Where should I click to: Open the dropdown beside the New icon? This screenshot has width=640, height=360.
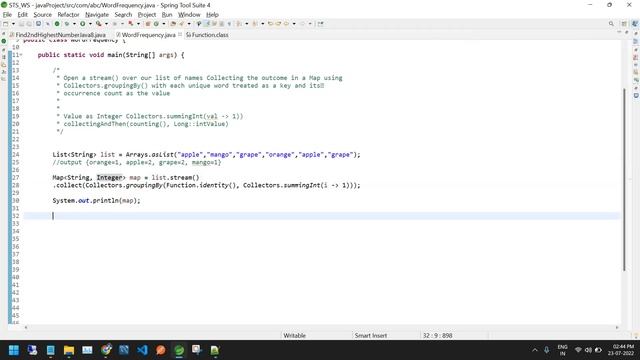click(13, 24)
